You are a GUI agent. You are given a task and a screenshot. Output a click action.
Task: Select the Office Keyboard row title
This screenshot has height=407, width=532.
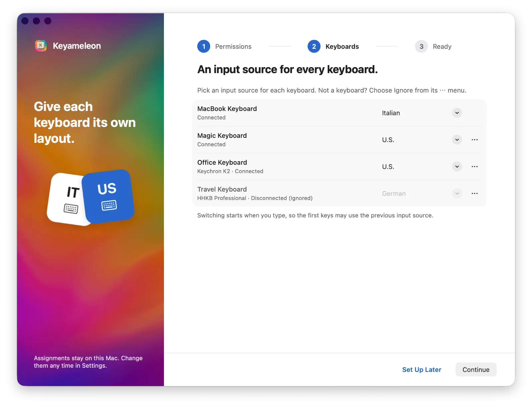tap(222, 162)
